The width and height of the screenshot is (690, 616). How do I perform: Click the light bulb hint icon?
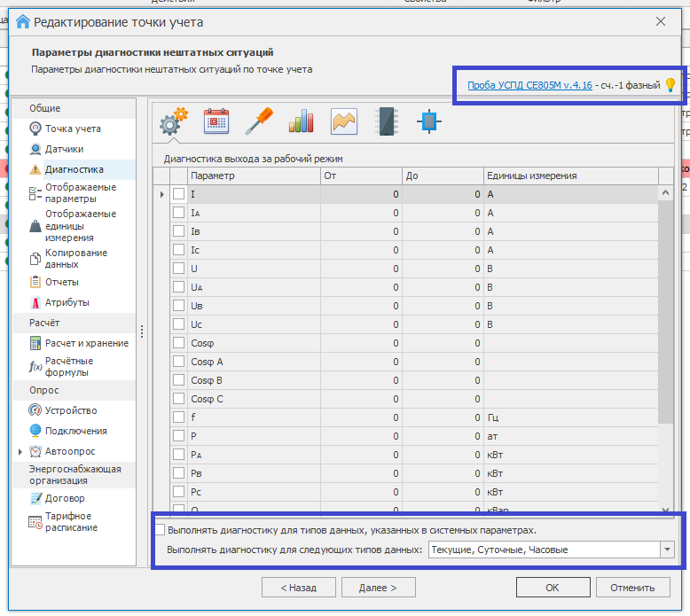click(670, 85)
